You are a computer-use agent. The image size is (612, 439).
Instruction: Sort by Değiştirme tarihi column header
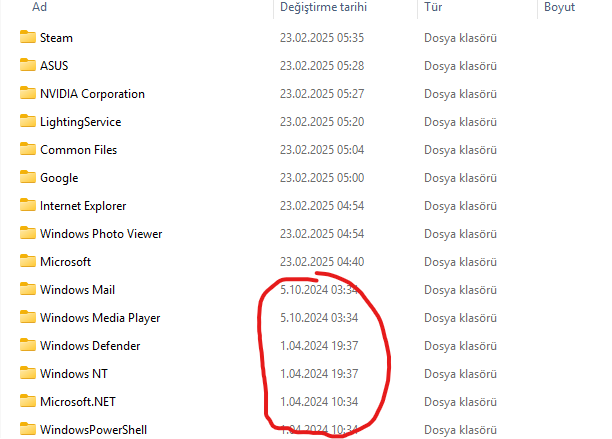pyautogui.click(x=324, y=7)
